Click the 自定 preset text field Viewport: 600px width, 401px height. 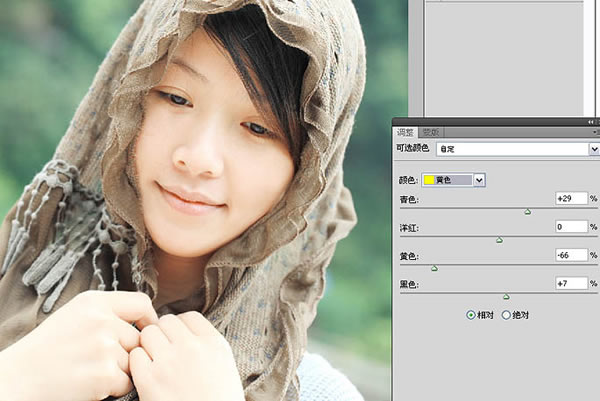pyautogui.click(x=513, y=149)
